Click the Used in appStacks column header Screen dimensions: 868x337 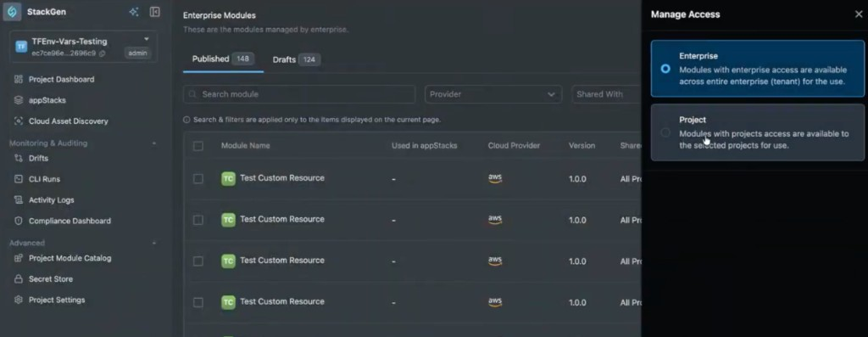424,146
